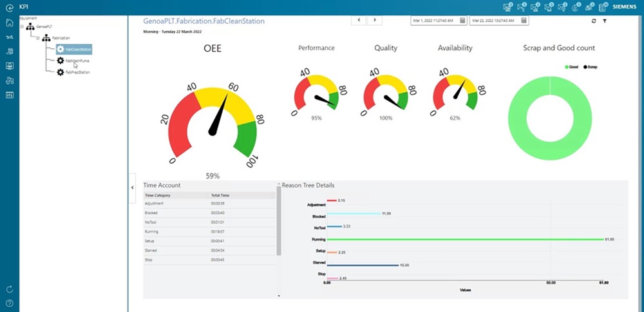Open the Help question mark icon
Viewport: 644px width, 312px height.
coord(9,303)
